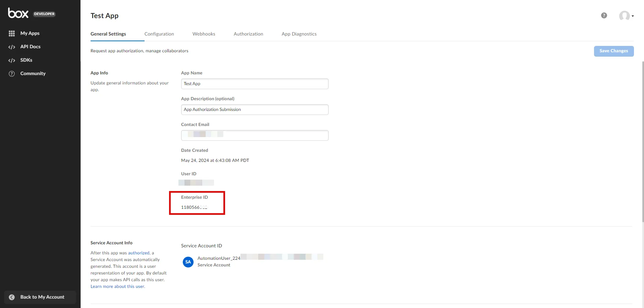Image resolution: width=644 pixels, height=308 pixels.
Task: Click the Save Changes button
Action: click(x=613, y=51)
